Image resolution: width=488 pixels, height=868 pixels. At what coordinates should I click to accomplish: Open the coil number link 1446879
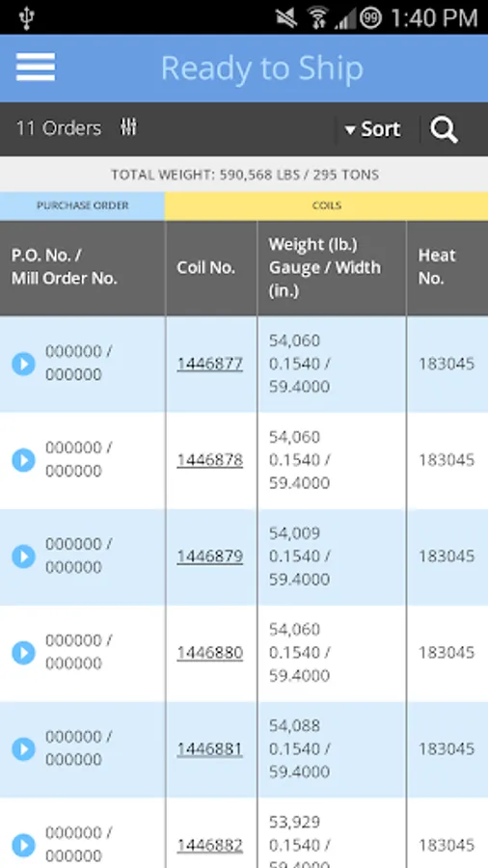pyautogui.click(x=209, y=556)
